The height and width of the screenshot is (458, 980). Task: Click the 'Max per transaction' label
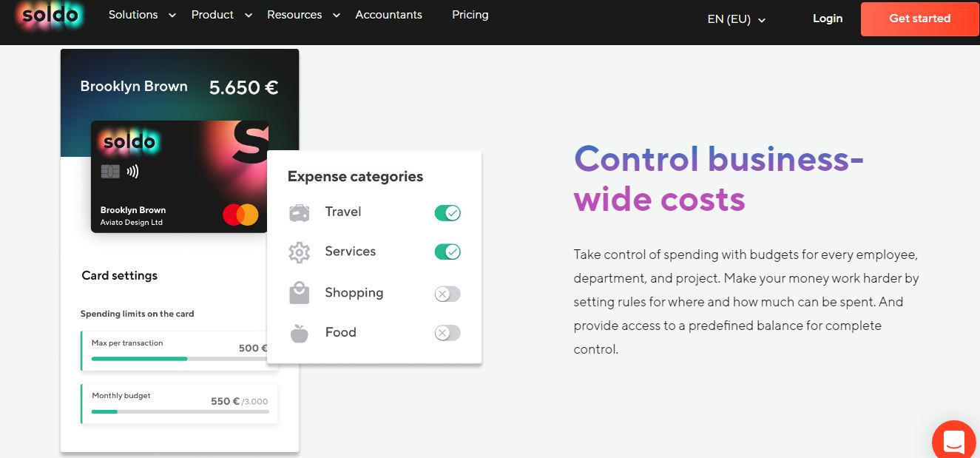(x=127, y=343)
